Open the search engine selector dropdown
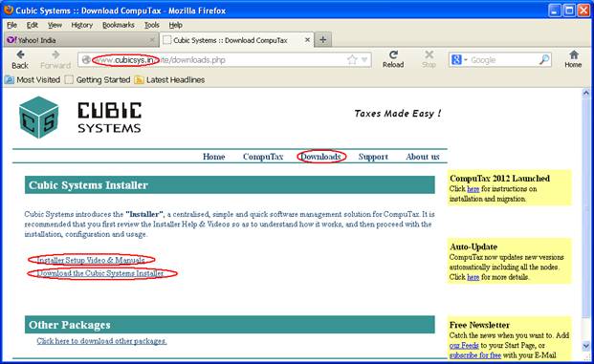594x364 pixels. click(x=459, y=60)
